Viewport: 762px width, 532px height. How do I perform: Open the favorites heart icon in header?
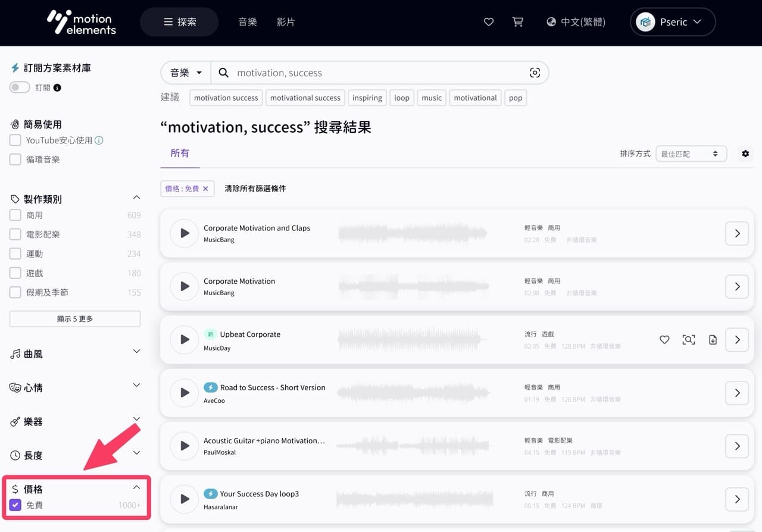pos(489,22)
